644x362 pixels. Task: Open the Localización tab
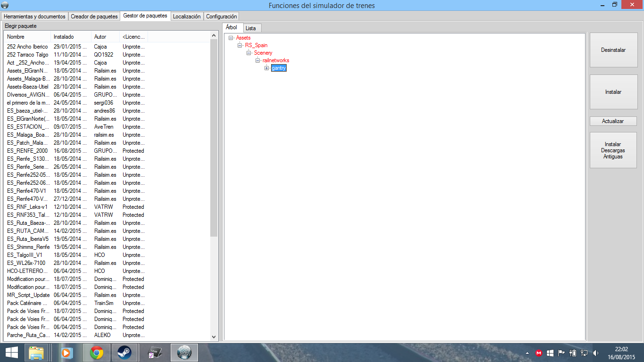point(187,16)
